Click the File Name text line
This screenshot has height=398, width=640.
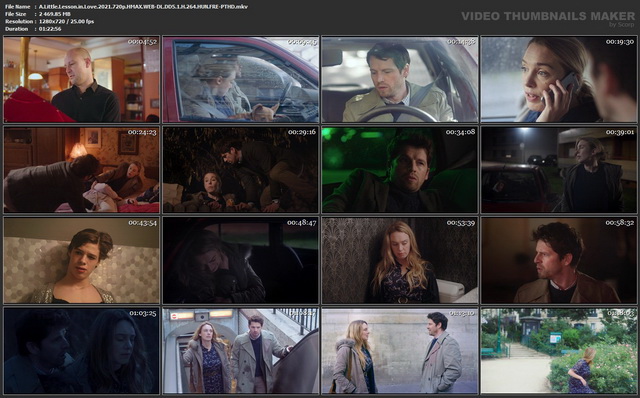[126, 7]
